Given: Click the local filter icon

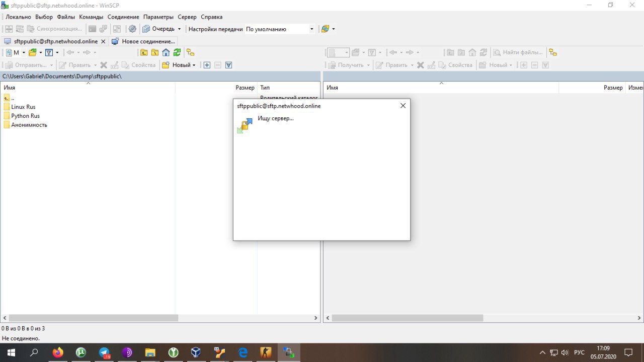Looking at the screenshot, I should point(49,52).
